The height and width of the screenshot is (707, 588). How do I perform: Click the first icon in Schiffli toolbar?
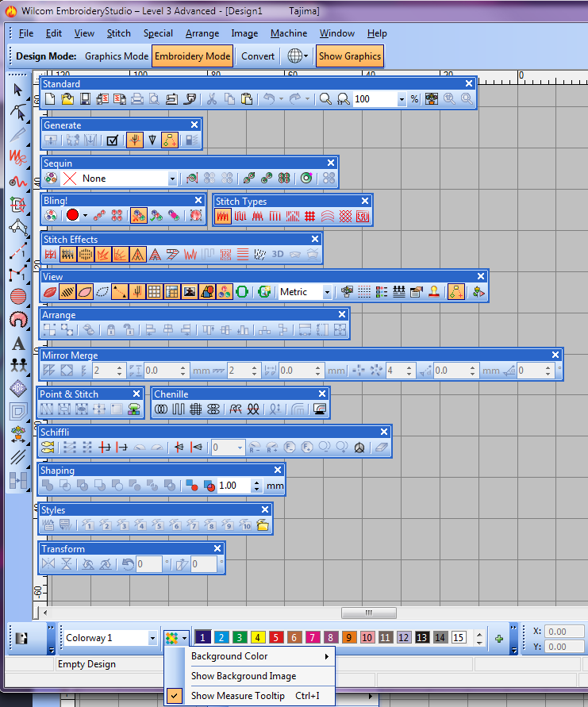(48, 448)
